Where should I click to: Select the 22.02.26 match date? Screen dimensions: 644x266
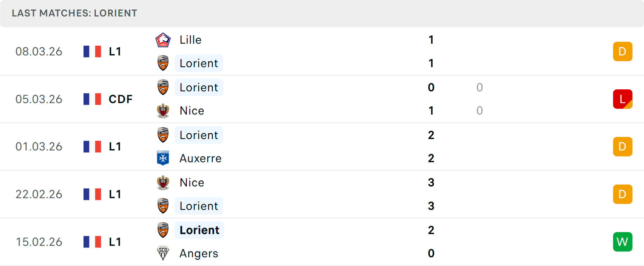pos(39,194)
